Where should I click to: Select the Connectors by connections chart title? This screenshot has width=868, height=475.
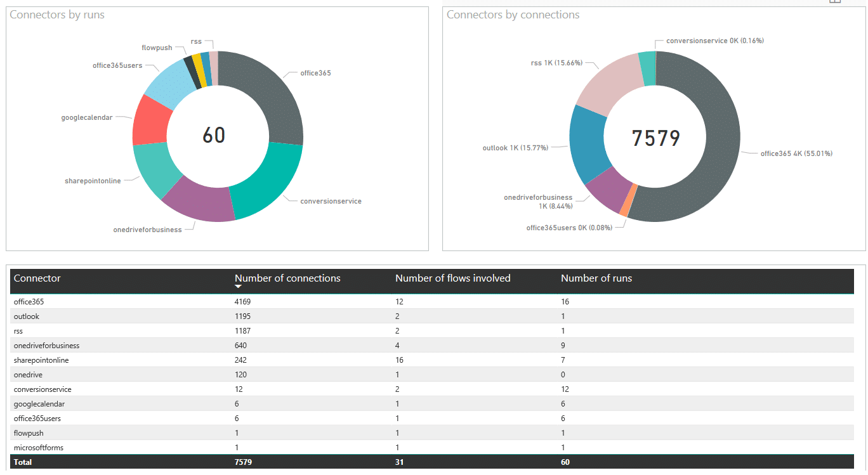click(513, 15)
